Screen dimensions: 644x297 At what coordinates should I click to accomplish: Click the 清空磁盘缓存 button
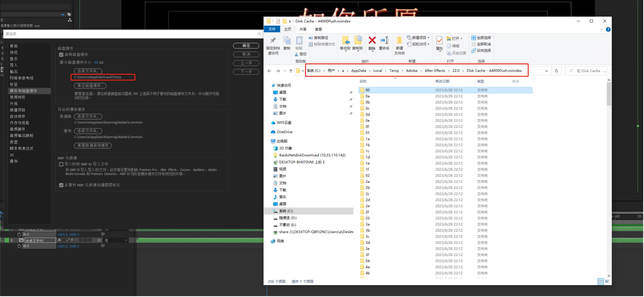(x=90, y=86)
